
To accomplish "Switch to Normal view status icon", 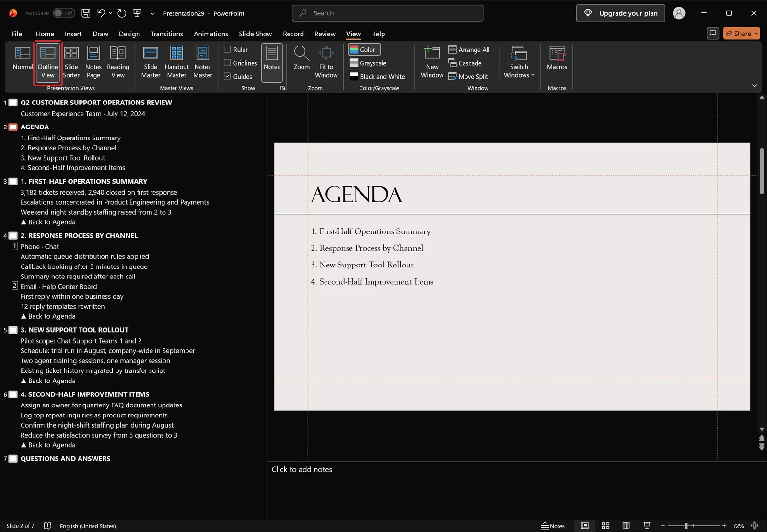I will (x=584, y=526).
